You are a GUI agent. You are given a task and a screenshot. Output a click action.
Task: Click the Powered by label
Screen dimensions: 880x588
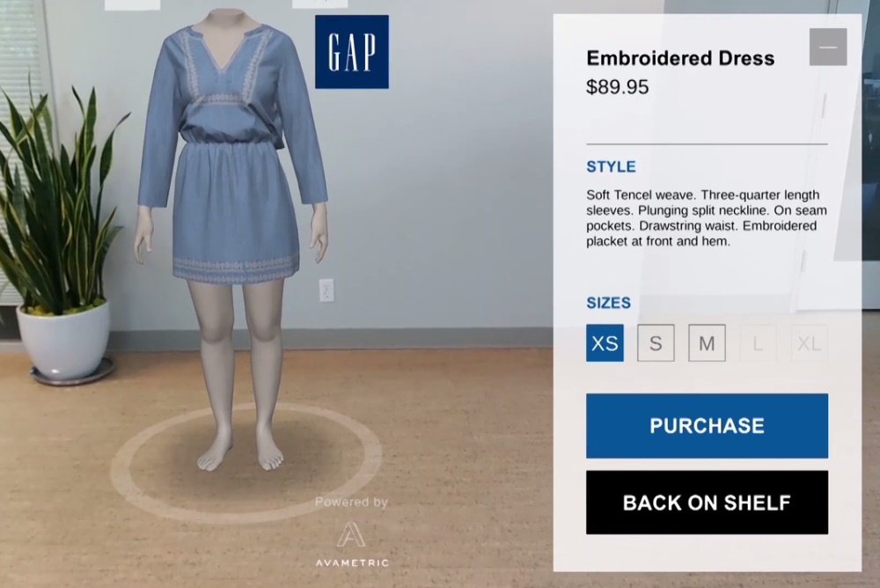pyautogui.click(x=351, y=502)
